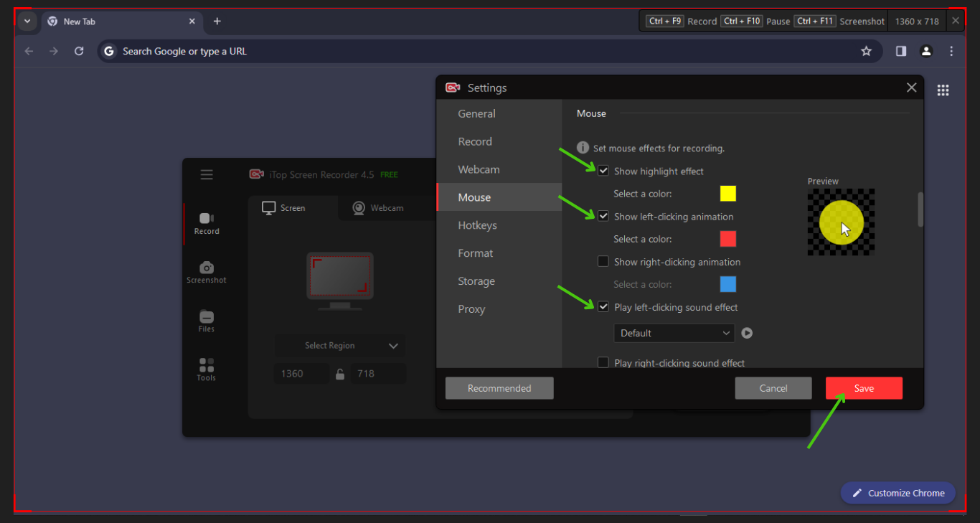This screenshot has width=980, height=523.
Task: Click the hamburger menu in iTop Screen Recorder
Action: [207, 174]
